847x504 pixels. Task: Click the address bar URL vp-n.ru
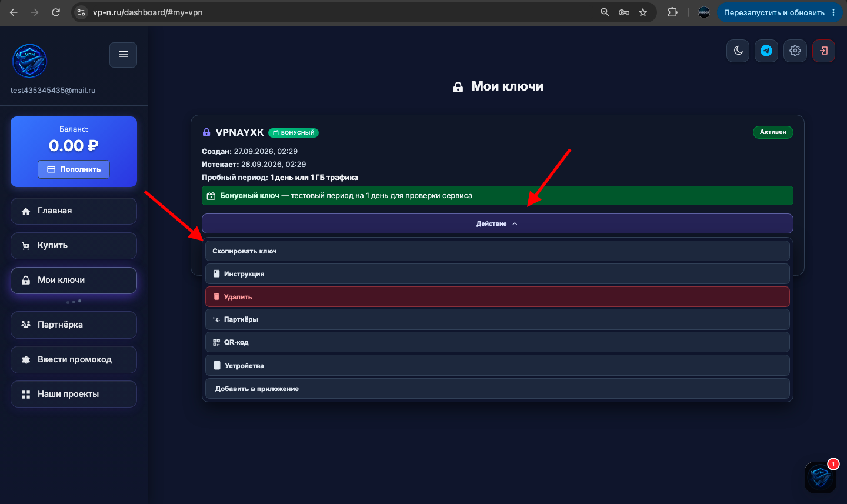click(148, 12)
